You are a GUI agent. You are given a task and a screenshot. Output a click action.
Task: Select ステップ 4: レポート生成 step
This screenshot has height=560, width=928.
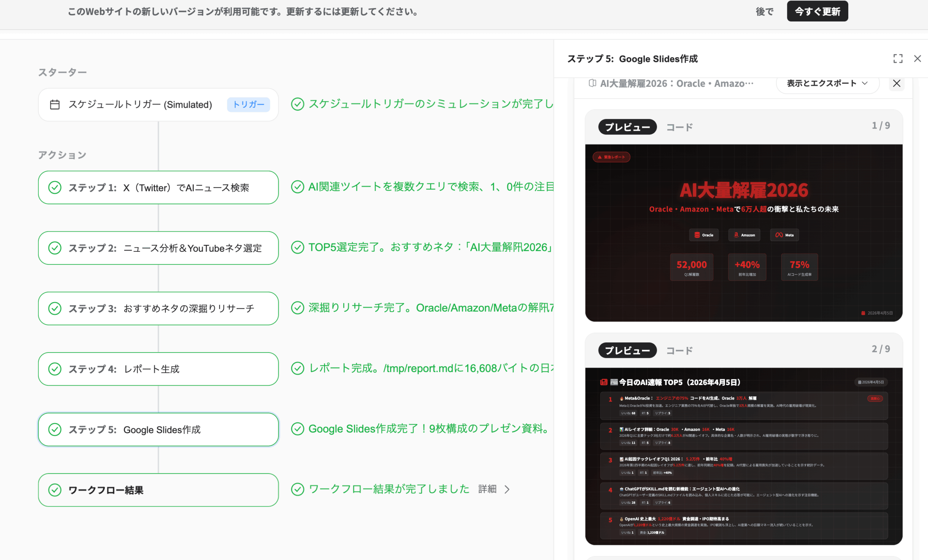[x=158, y=369]
